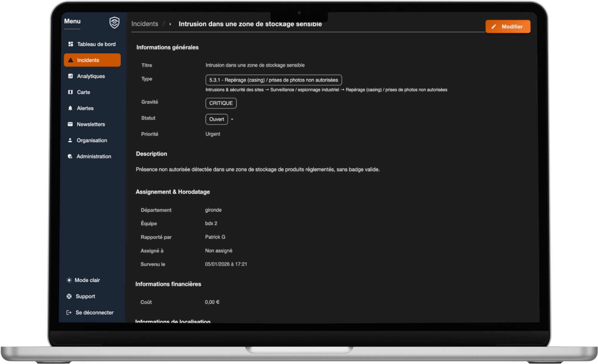The height and width of the screenshot is (364, 598).
Task: Expand the Statut dropdown arrow
Action: (x=232, y=119)
